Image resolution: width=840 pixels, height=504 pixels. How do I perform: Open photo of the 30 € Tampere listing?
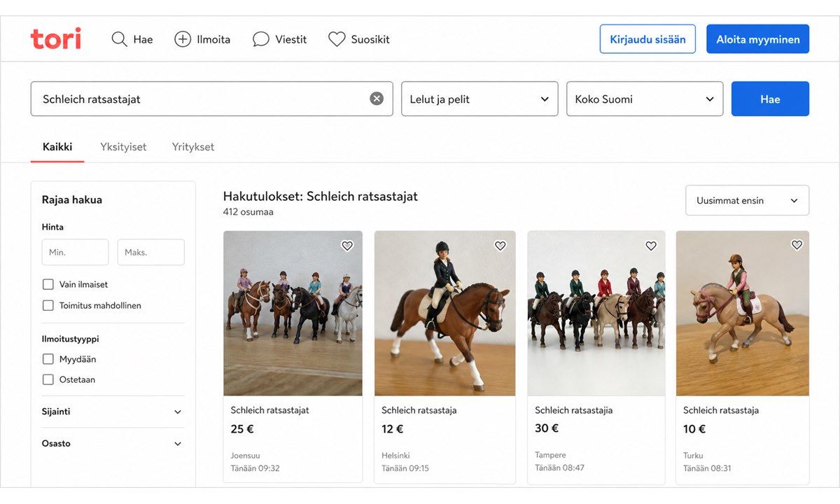(x=596, y=313)
